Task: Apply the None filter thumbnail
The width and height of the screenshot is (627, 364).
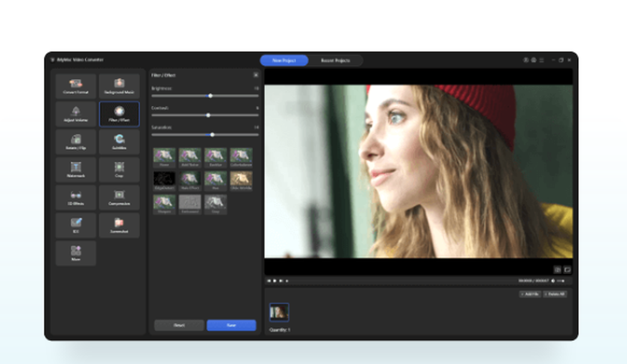Action: [164, 157]
